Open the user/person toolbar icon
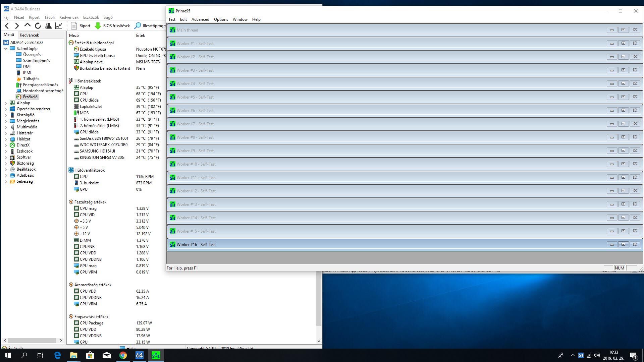 (48, 25)
